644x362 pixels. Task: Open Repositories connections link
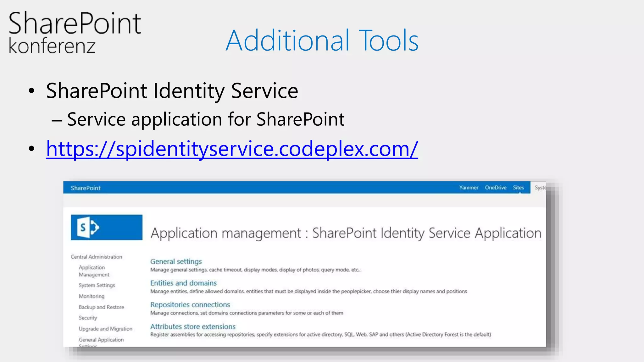click(190, 304)
